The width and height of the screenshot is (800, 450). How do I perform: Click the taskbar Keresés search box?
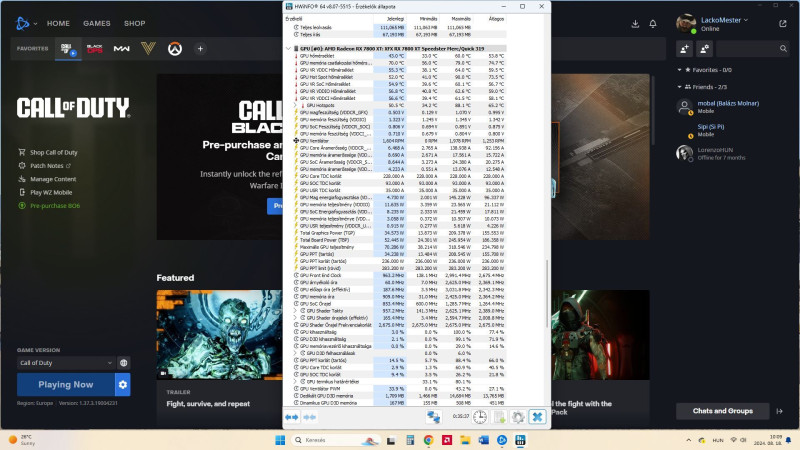tap(336, 440)
